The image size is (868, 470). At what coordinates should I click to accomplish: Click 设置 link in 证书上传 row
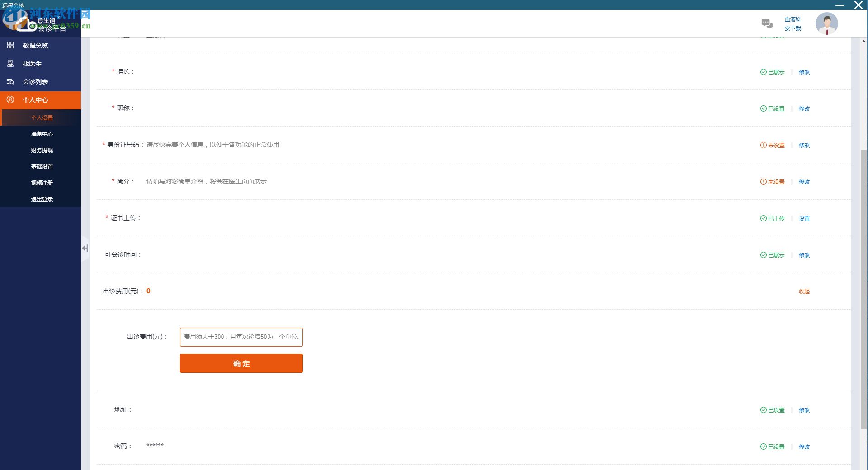coord(804,218)
